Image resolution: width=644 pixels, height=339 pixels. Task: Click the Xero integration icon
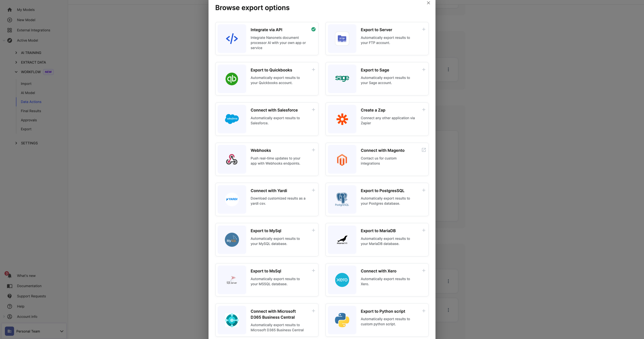[x=342, y=280]
